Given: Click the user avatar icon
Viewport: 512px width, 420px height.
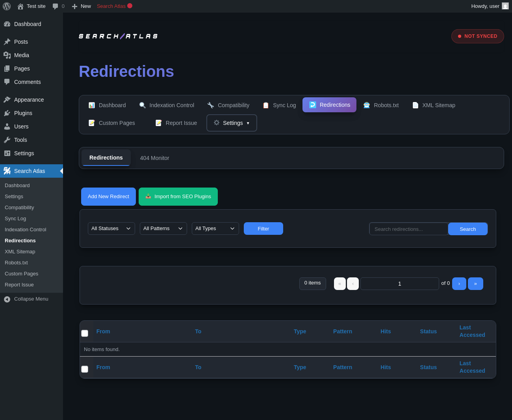Looking at the screenshot, I should pos(505,6).
